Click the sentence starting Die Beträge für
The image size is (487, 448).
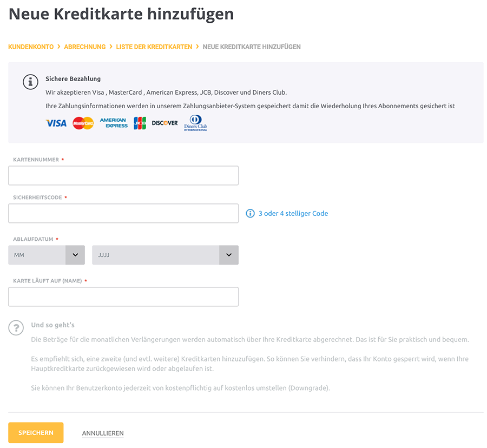point(250,340)
